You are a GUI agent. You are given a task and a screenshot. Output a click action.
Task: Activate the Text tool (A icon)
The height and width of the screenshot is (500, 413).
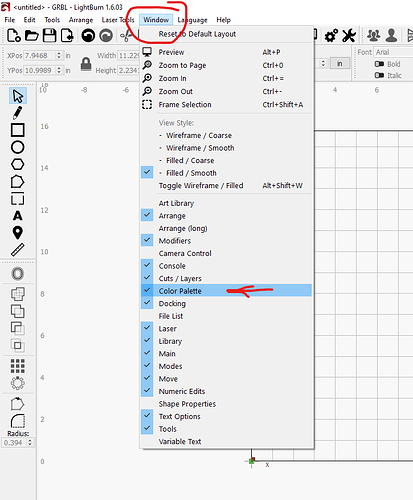click(x=18, y=216)
